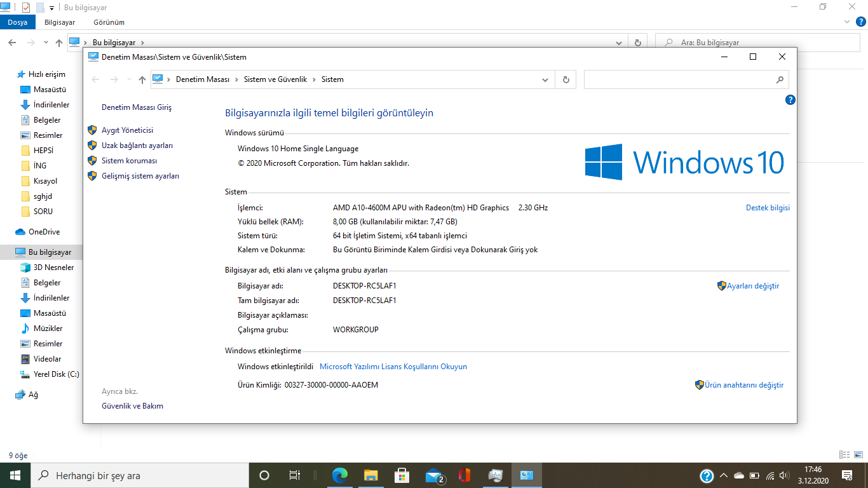This screenshot has height=488, width=868.
Task: Open recent locations dropdown in Sistem window
Action: click(x=129, y=79)
